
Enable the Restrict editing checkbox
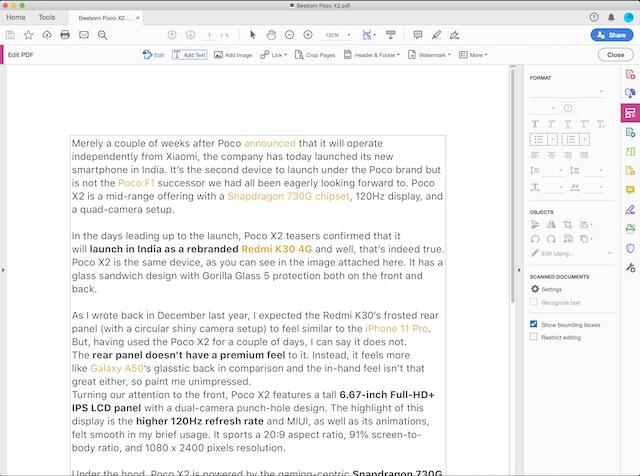[534, 337]
